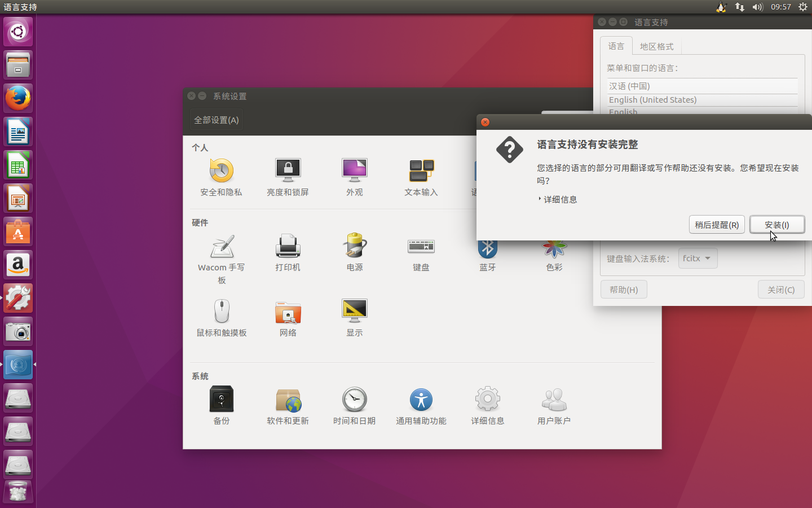
Task: Click the 安装(I) button
Action: [777, 224]
